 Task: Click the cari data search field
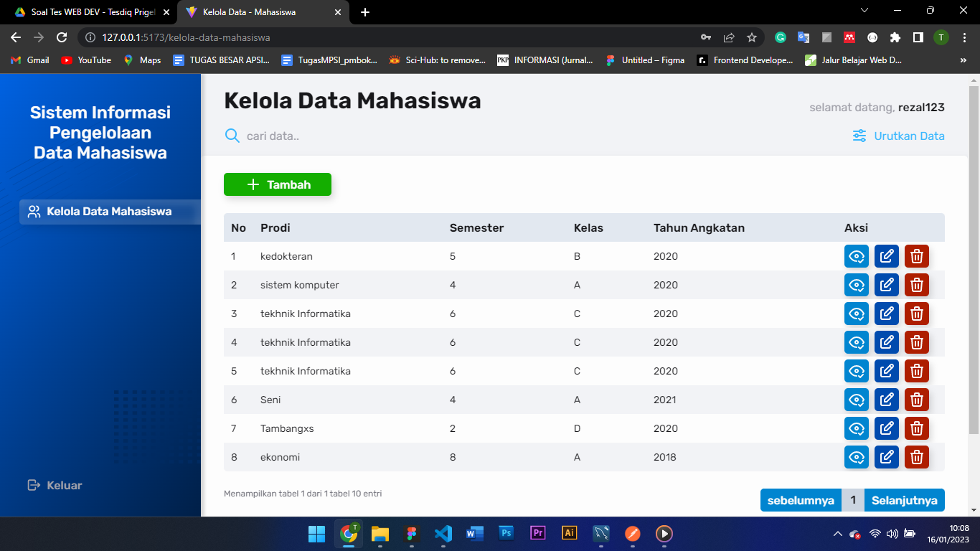tap(287, 135)
